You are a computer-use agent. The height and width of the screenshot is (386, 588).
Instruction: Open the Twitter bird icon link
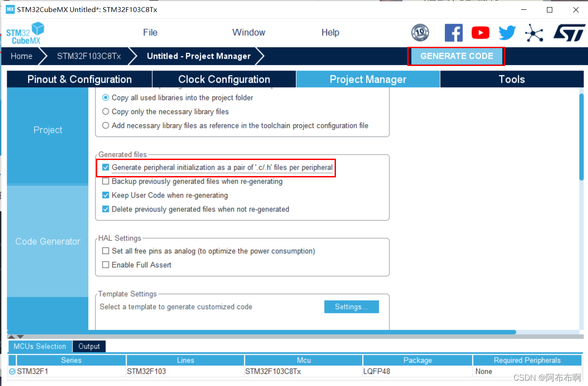click(507, 33)
